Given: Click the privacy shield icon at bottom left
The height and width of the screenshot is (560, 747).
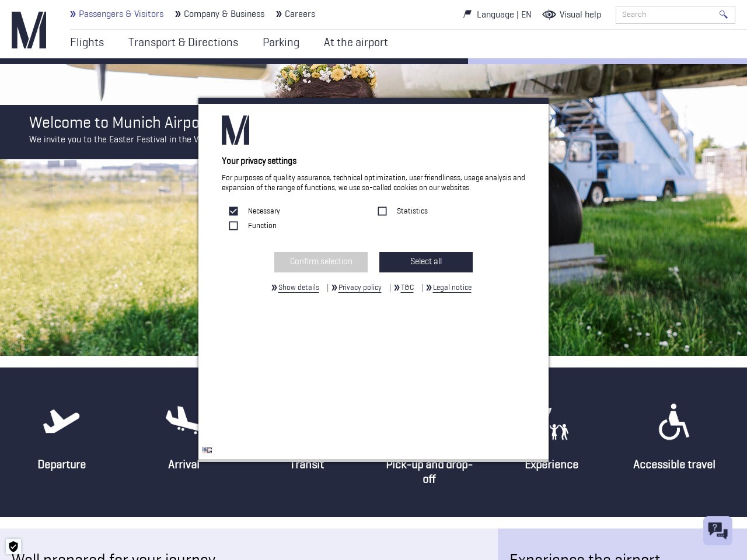Looking at the screenshot, I should point(13,547).
